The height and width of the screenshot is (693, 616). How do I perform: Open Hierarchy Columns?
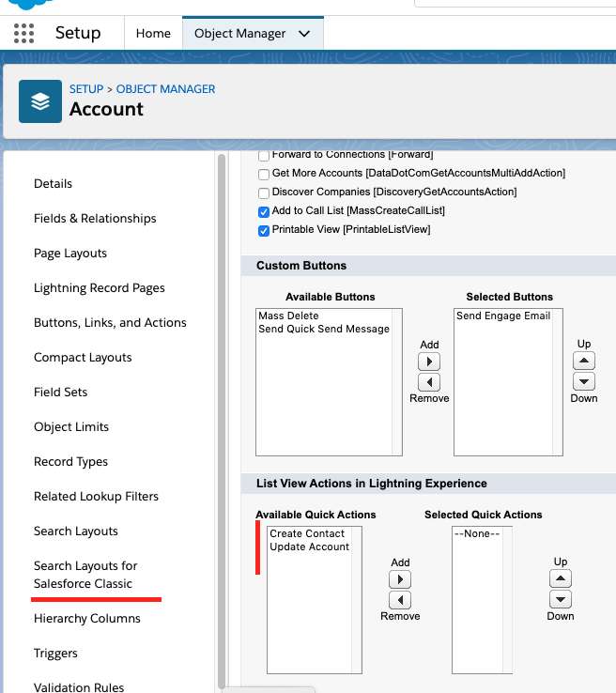(x=87, y=618)
